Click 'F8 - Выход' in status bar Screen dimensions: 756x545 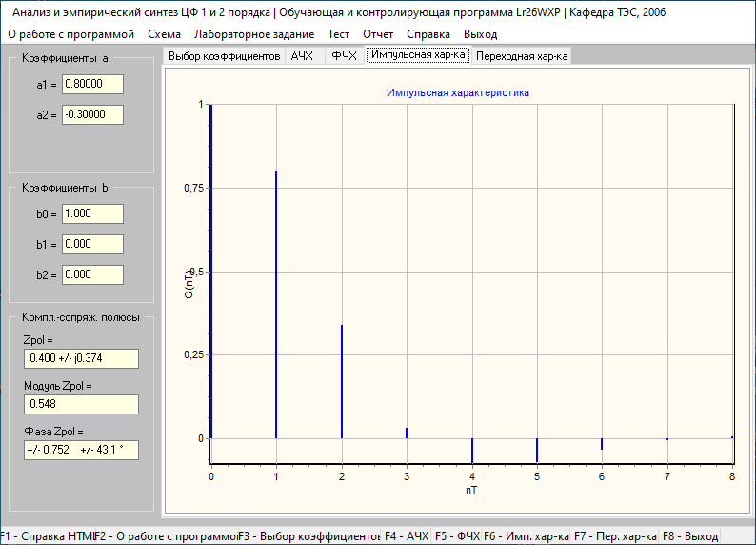[x=690, y=536]
